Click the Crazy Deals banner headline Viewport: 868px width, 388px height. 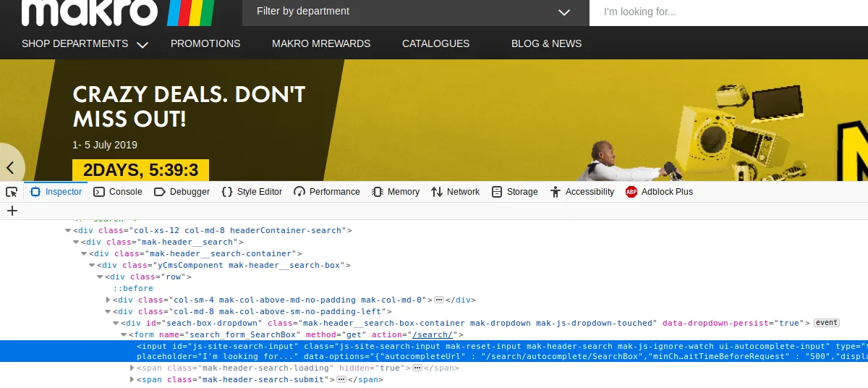coord(190,106)
